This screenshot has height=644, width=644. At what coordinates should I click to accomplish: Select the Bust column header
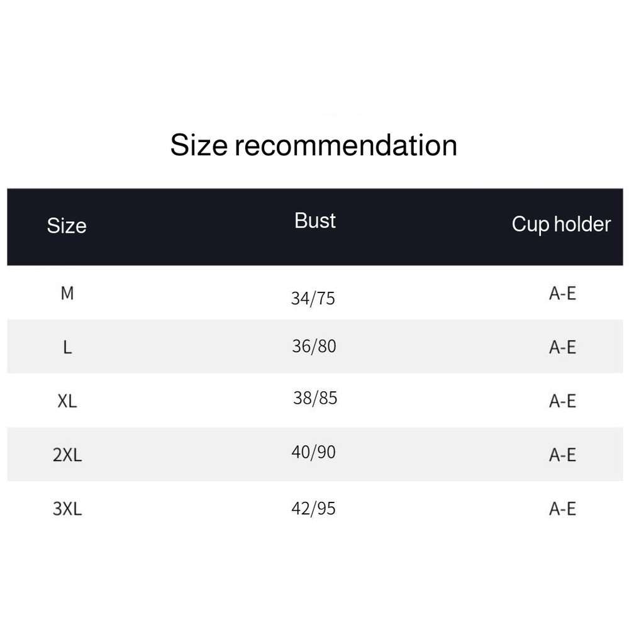point(315,221)
